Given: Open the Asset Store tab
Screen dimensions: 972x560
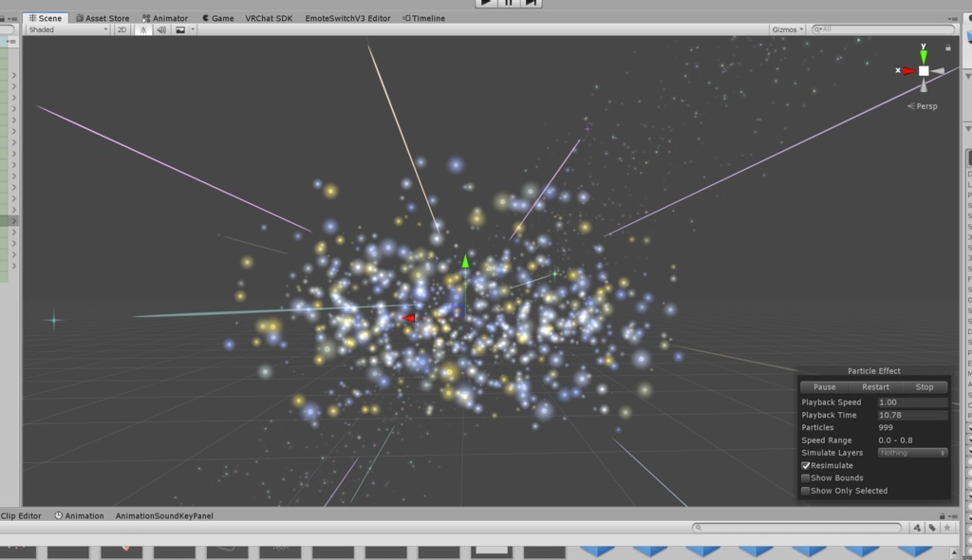Looking at the screenshot, I should pyautogui.click(x=103, y=18).
